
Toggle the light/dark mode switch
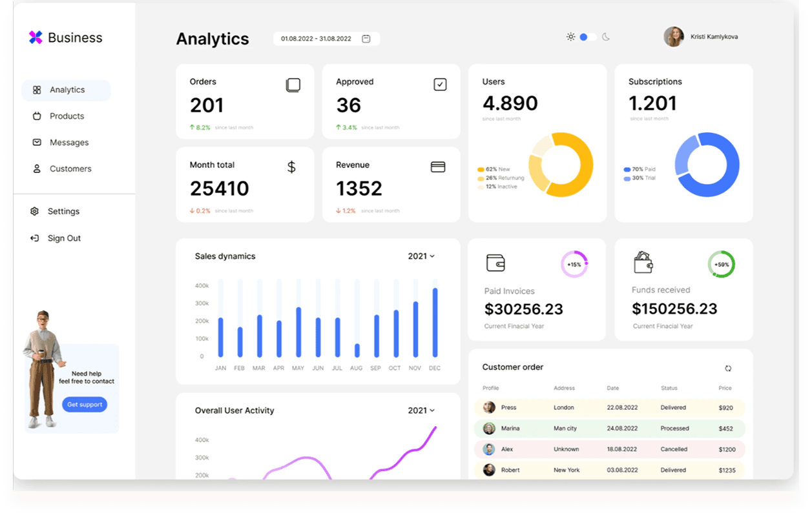pyautogui.click(x=585, y=37)
